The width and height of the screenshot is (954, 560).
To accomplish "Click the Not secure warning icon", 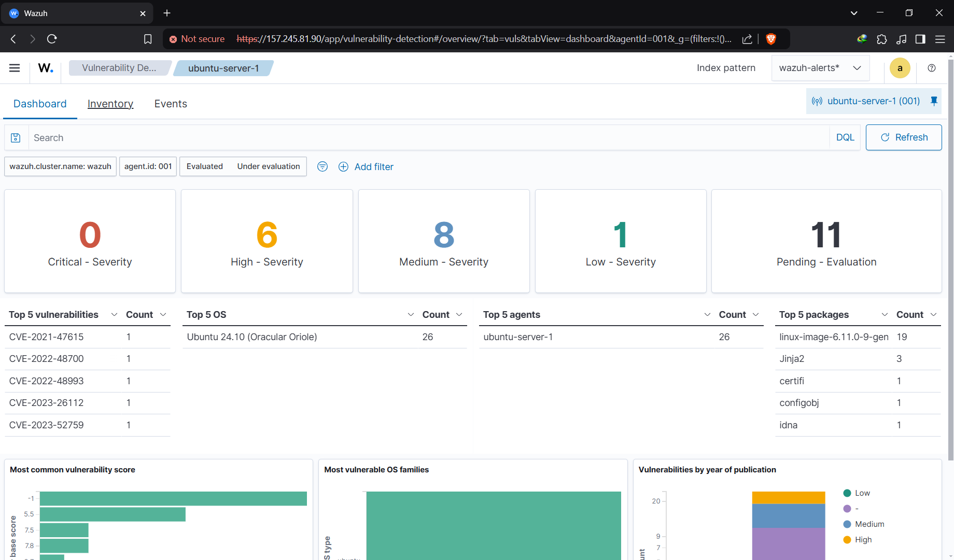I will click(173, 39).
